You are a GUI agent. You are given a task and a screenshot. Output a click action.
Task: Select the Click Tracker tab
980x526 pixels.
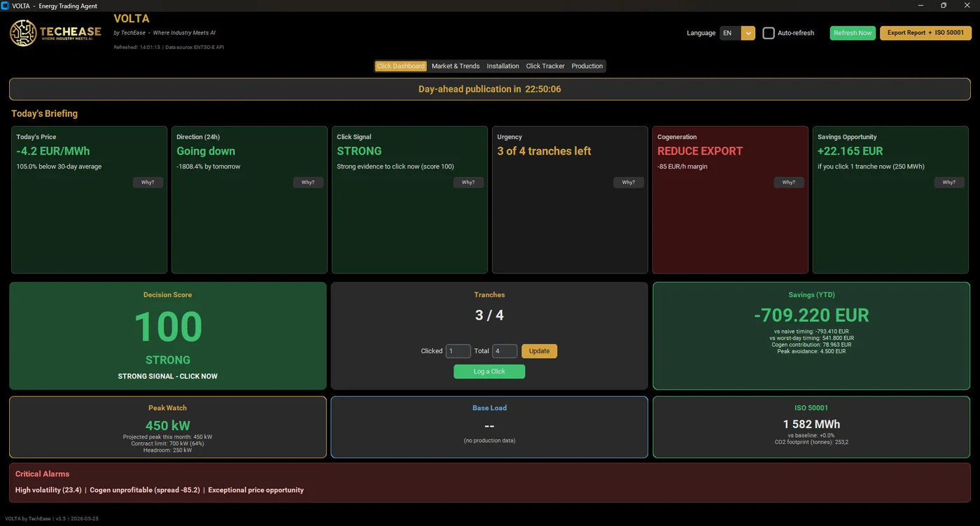tap(545, 66)
